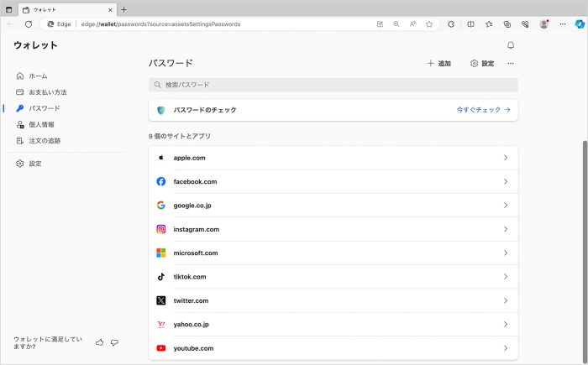Click the zoom magnifier icon in address bar
The image size is (588, 365).
pos(396,24)
